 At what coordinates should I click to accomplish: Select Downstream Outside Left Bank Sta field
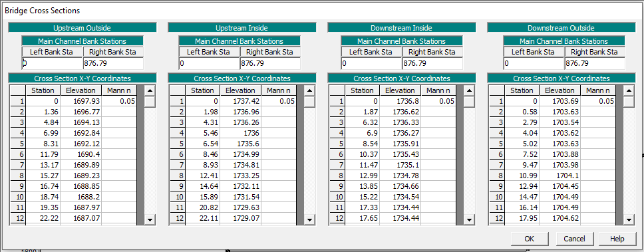tap(534, 63)
